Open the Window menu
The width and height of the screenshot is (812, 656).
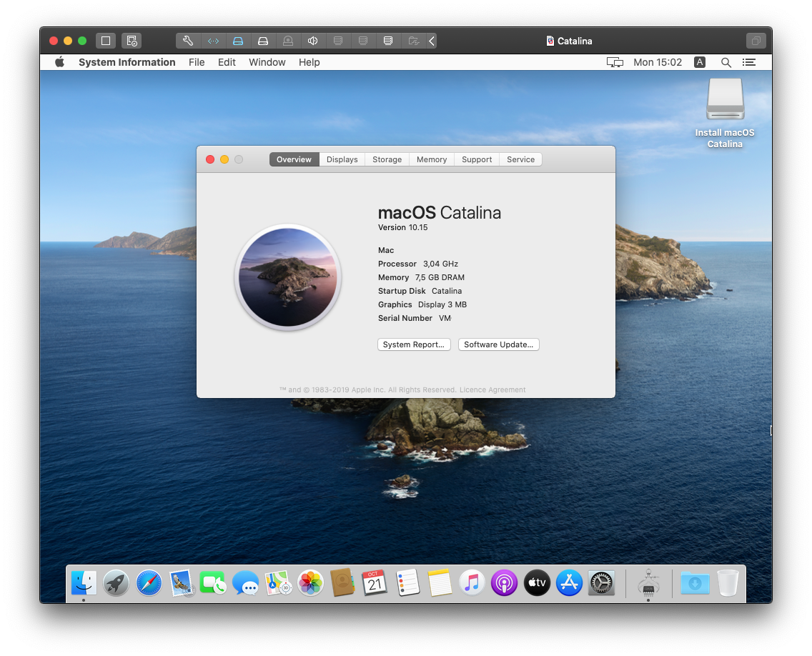click(x=267, y=62)
